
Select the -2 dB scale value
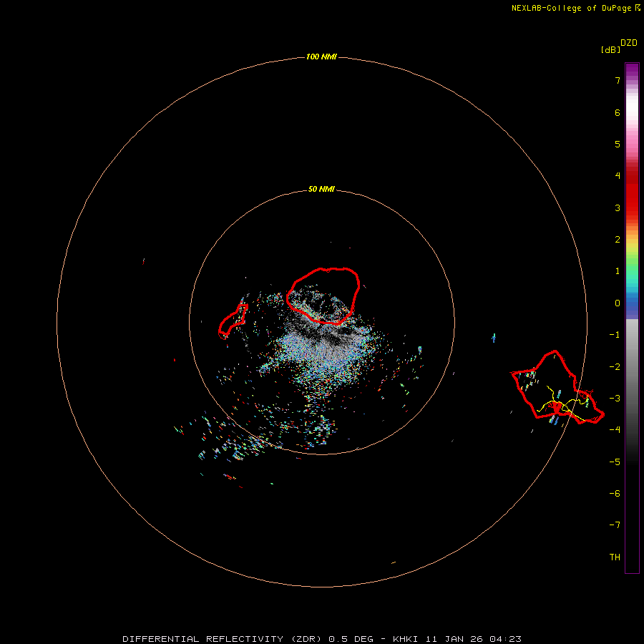pos(615,367)
